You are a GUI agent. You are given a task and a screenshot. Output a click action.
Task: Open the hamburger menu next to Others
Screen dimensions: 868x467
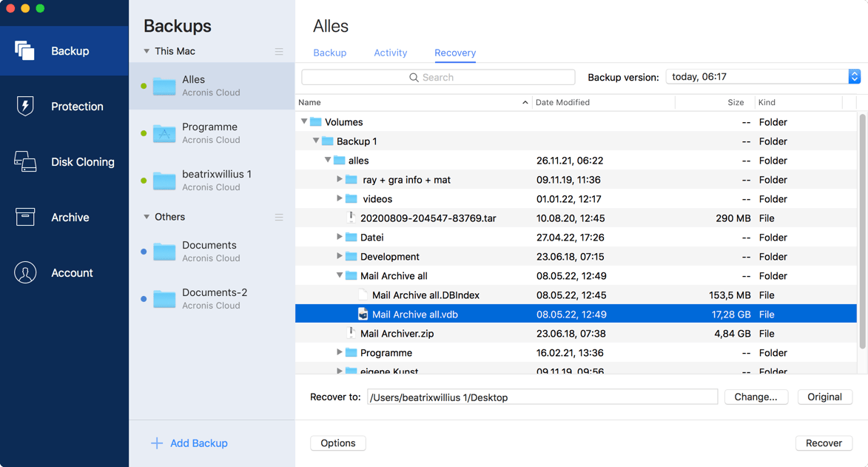(279, 217)
